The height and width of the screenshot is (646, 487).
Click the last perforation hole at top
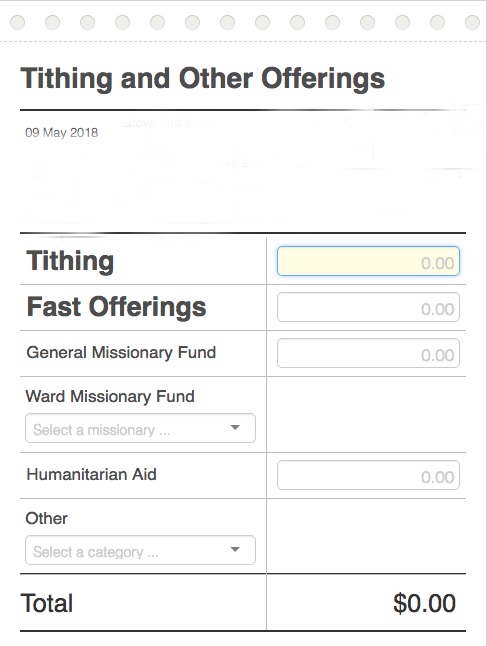[472, 22]
